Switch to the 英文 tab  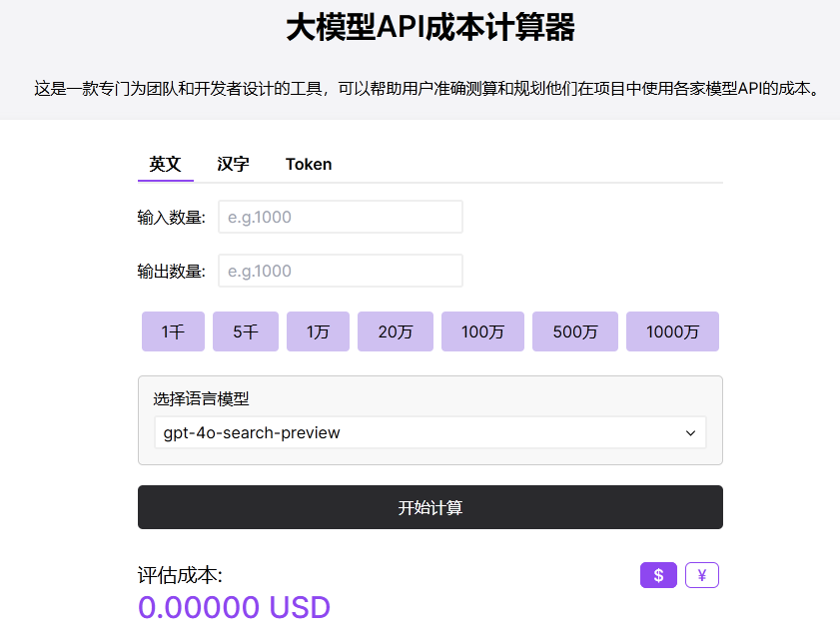coord(165,164)
